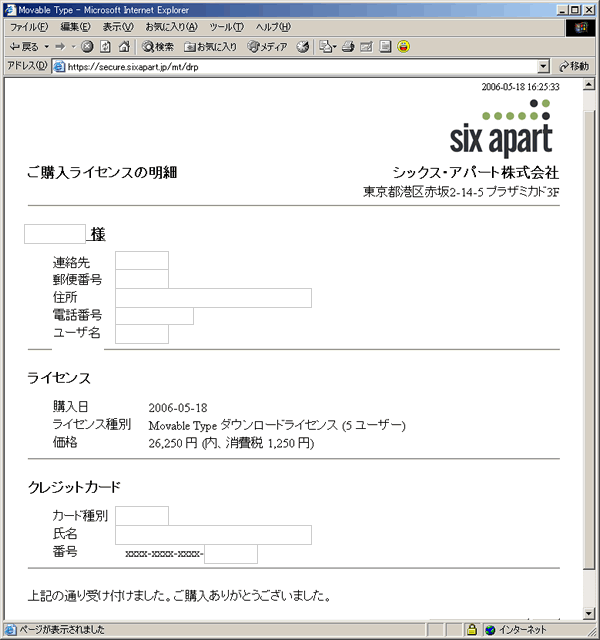Open the ファイル(F) menu
The image size is (600, 640).
click(29, 27)
